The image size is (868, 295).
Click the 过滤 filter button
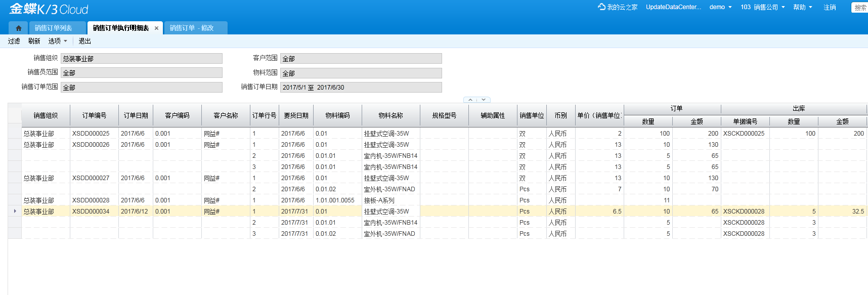pyautogui.click(x=14, y=41)
